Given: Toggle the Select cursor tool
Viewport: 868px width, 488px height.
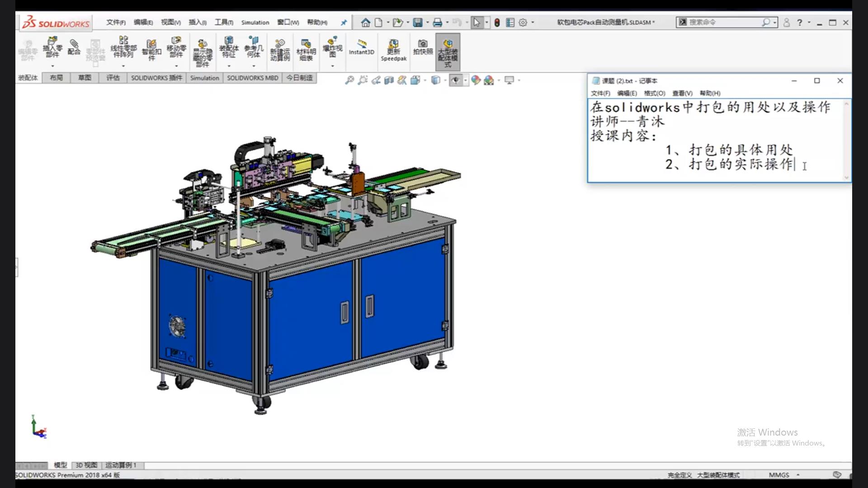Looking at the screenshot, I should point(476,22).
